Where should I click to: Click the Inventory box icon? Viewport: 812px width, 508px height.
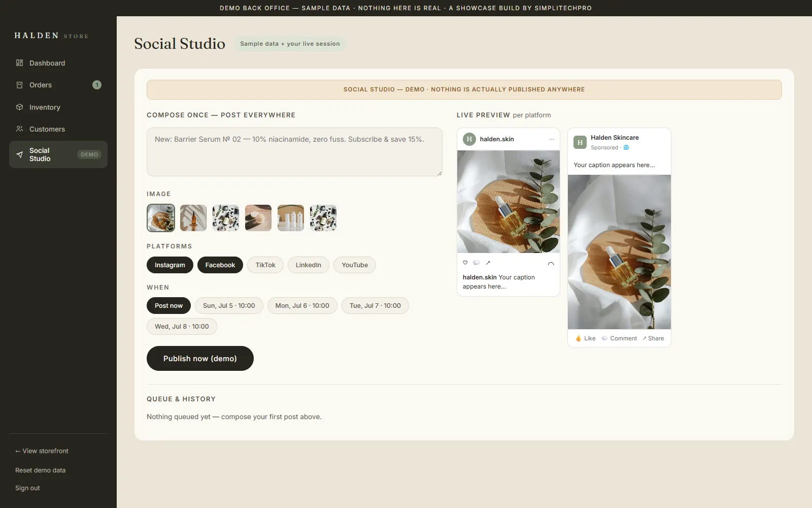19,107
